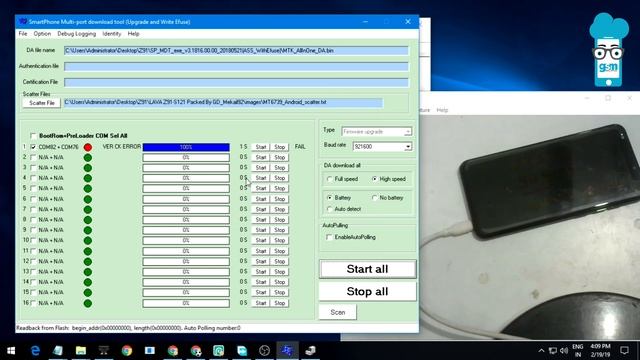Uncheck the COM82 + COM76 port checkbox

coord(33,147)
